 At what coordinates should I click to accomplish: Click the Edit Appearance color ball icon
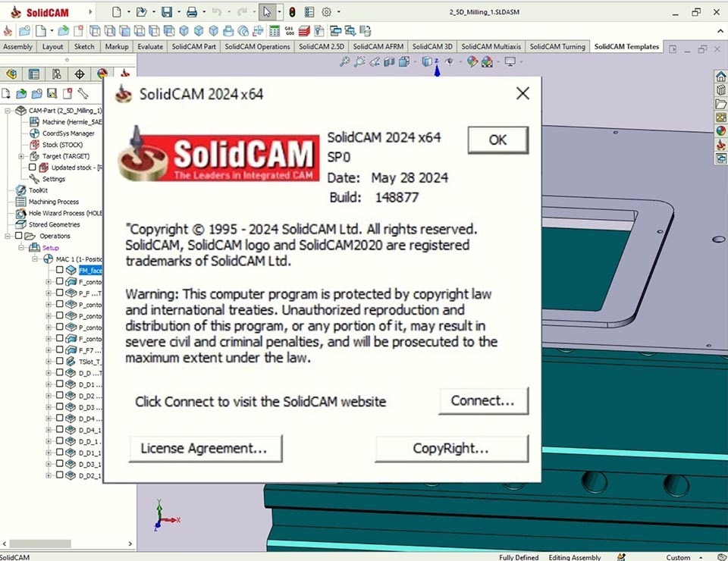pyautogui.click(x=472, y=61)
